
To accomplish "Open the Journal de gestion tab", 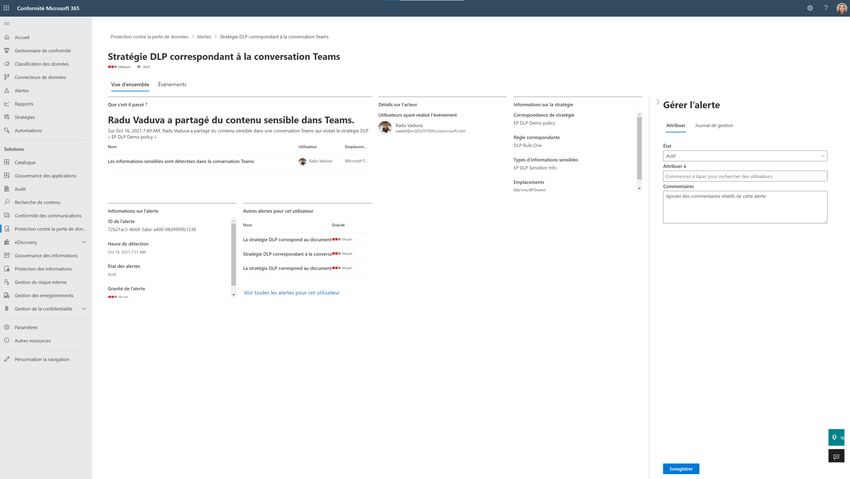I will click(714, 125).
